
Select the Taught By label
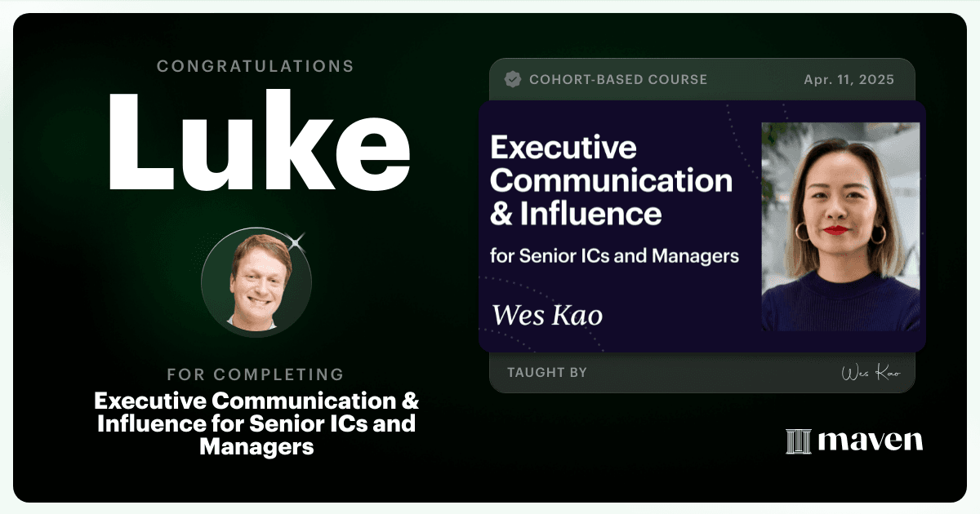click(547, 373)
